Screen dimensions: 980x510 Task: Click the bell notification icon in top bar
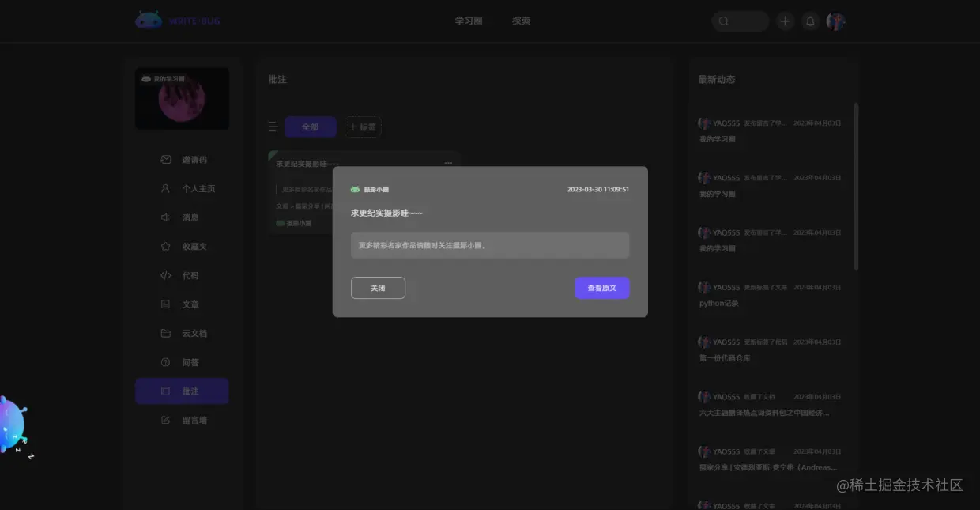point(811,21)
